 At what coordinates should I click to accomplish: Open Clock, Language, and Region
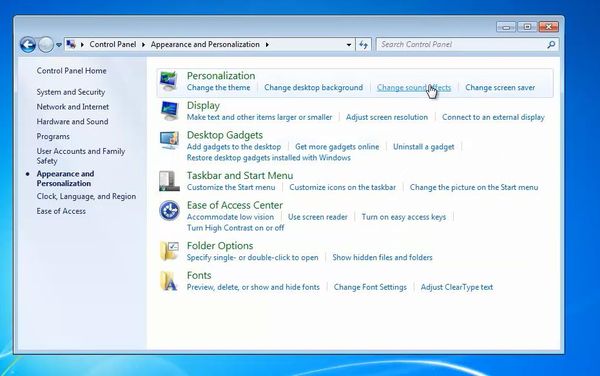point(86,196)
